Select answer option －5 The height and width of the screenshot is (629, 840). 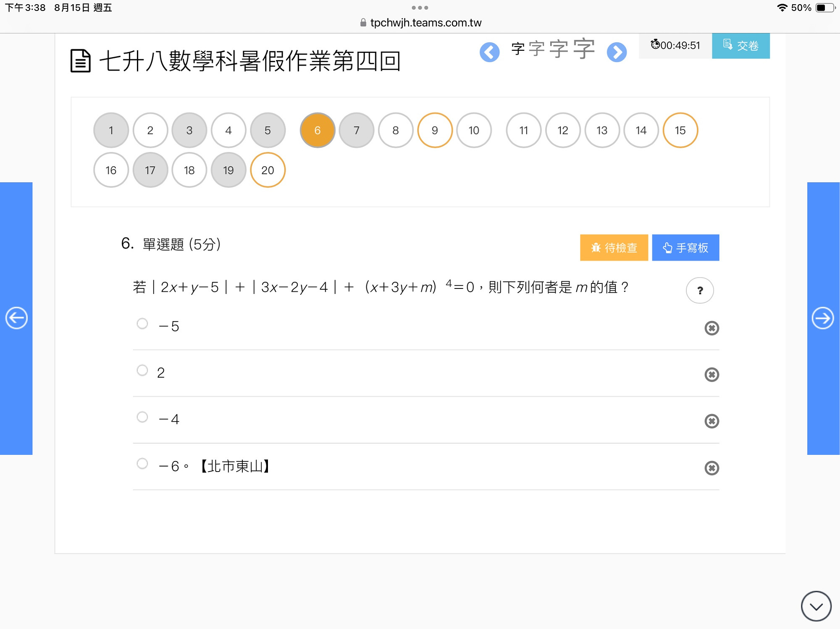click(142, 324)
